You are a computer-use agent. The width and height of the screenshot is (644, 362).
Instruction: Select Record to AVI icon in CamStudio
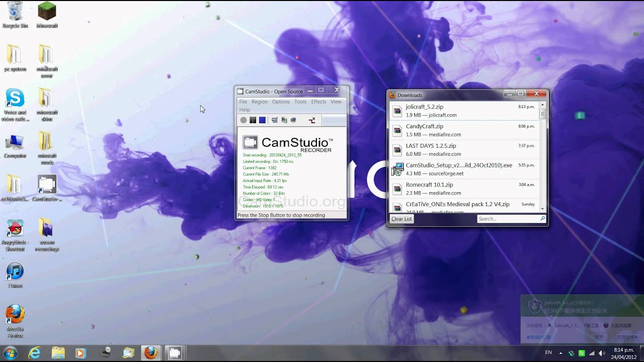[x=284, y=120]
